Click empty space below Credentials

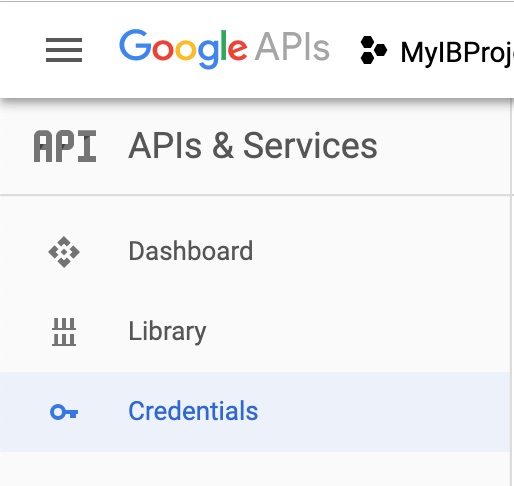click(x=255, y=469)
